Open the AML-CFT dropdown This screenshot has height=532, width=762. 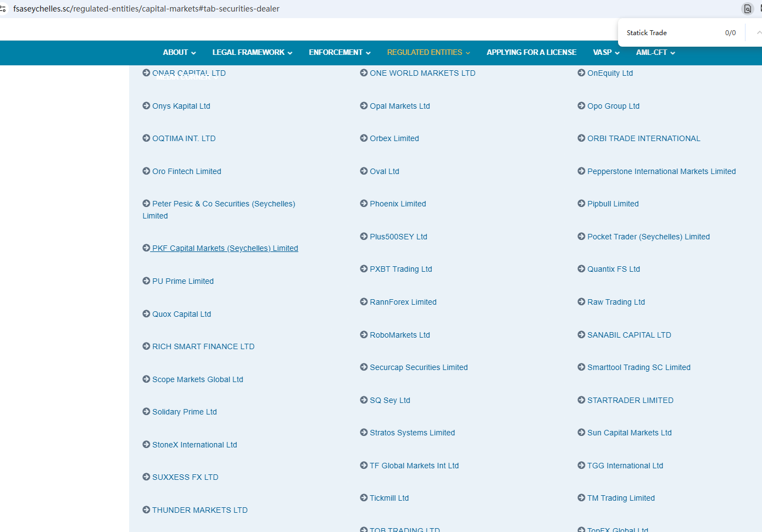[x=655, y=52]
